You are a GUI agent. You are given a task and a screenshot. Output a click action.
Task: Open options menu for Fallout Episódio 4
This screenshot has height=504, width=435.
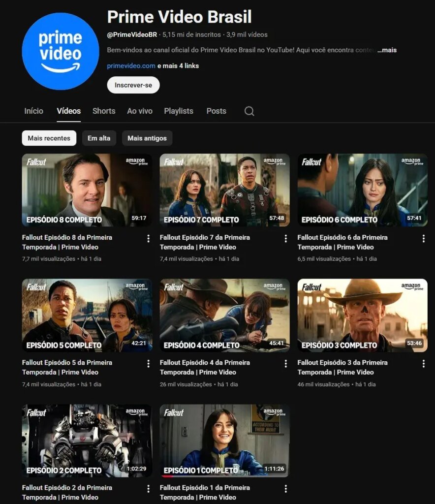coord(286,364)
